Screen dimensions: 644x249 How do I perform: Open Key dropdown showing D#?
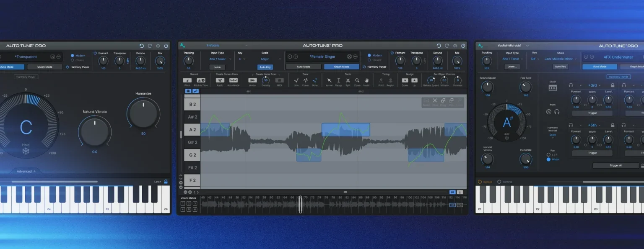[535, 59]
